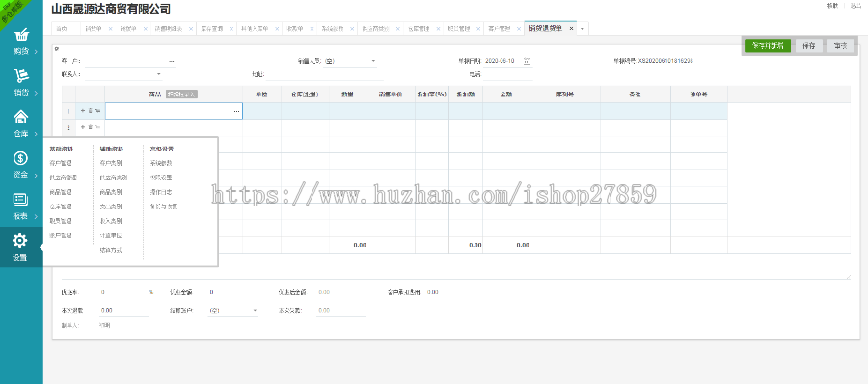Click the ellipsis picker beside the 客户 field
Viewport: 868px width, 384px height.
point(172,61)
